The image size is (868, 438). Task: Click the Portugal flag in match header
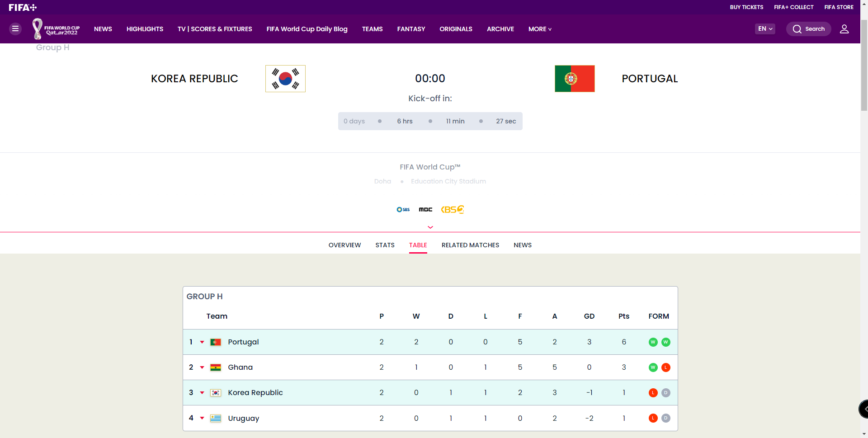point(575,79)
